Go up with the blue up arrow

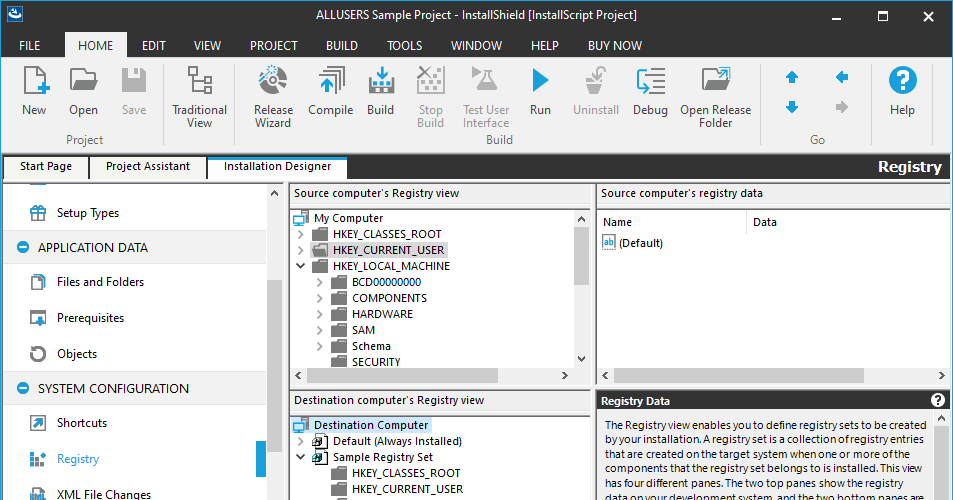(x=792, y=77)
